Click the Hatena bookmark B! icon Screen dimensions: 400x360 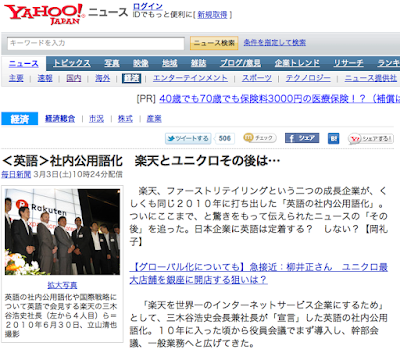333,138
